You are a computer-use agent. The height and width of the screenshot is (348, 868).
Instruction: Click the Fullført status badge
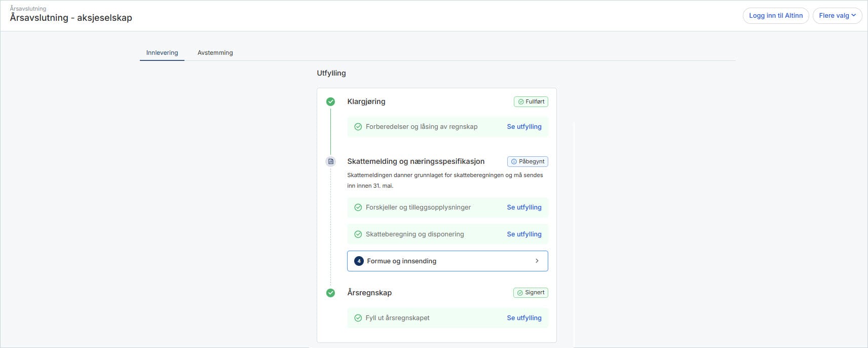click(531, 101)
